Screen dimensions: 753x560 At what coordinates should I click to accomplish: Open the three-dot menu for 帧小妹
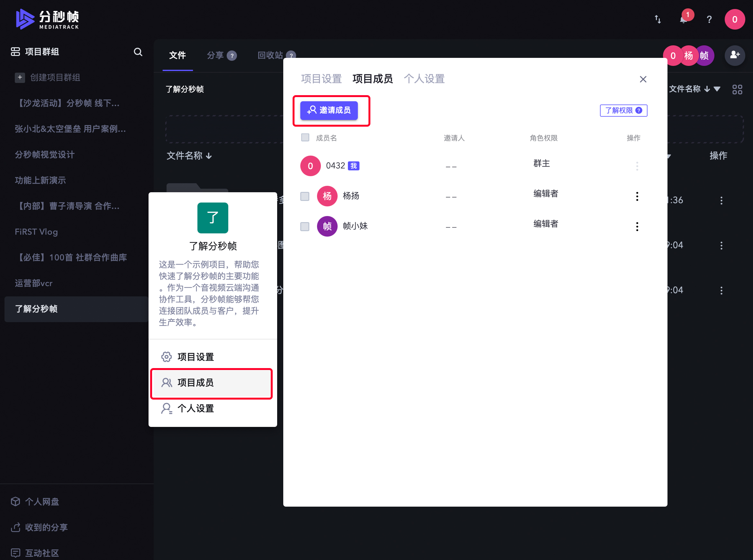pyautogui.click(x=637, y=226)
